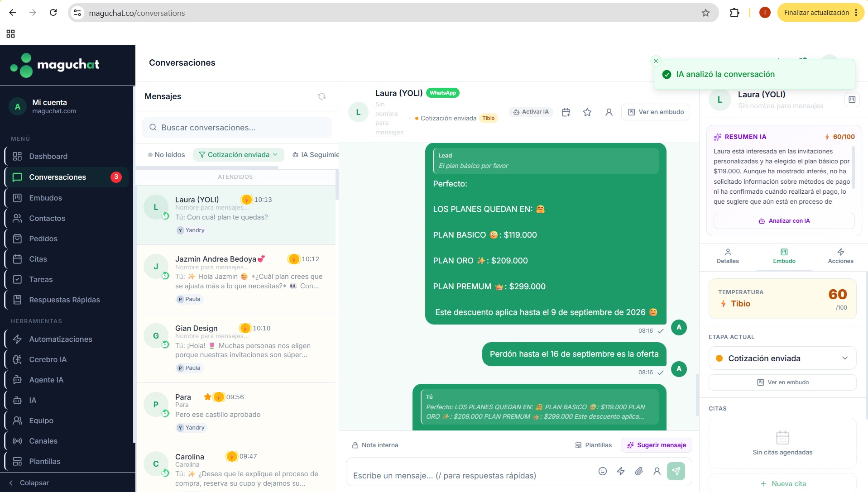868x492 pixels.
Task: Open the browser apps grid icon
Action: coord(11,33)
